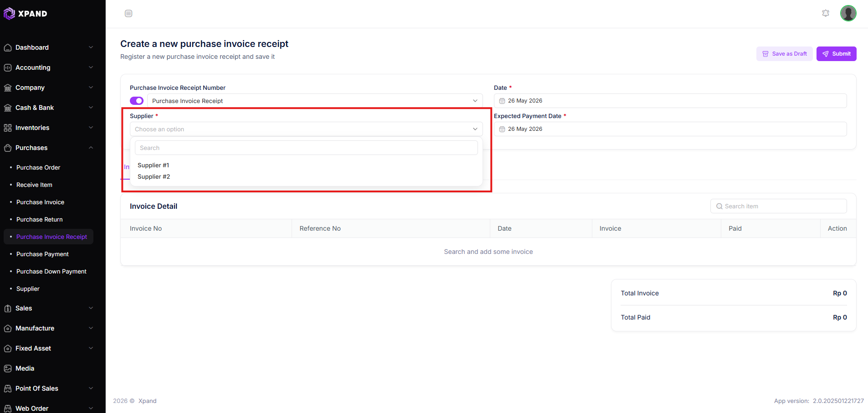
Task: Click the notification bell icon
Action: [x=826, y=13]
